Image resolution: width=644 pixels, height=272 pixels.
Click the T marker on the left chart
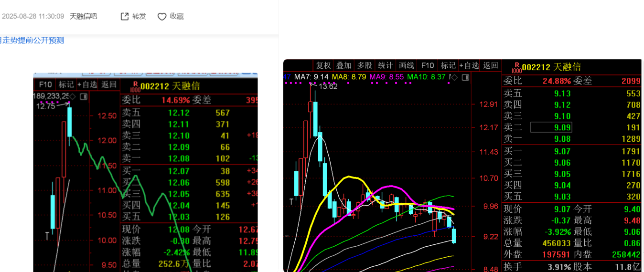pyautogui.click(x=47, y=236)
